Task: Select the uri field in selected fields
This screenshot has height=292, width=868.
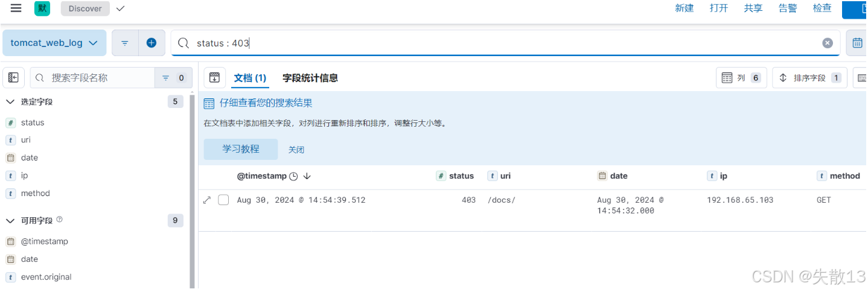Action: click(26, 140)
